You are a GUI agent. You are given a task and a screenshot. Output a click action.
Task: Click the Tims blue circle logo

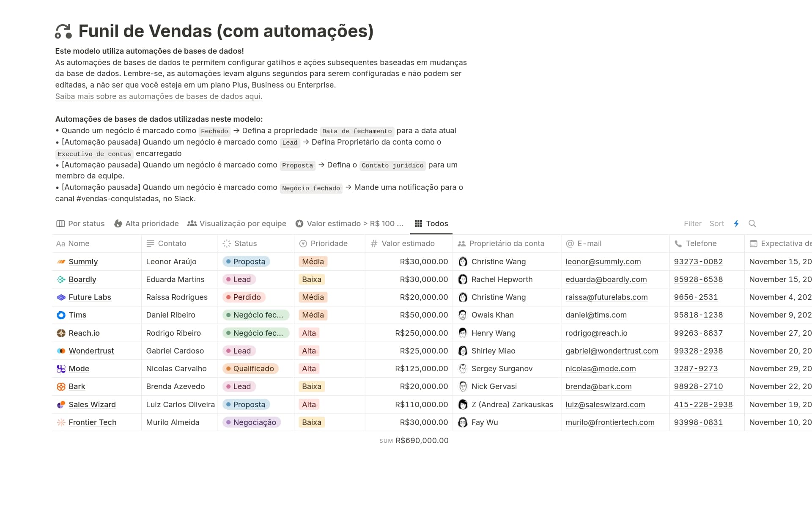coord(61,315)
